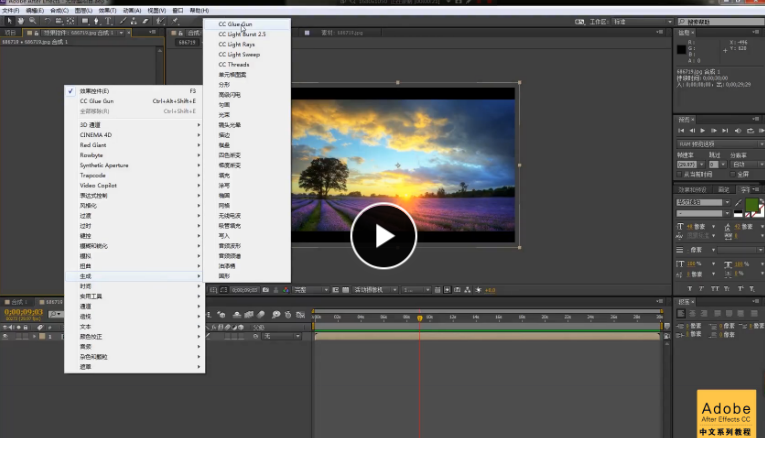Select the Pen tool
The height and width of the screenshot is (461, 765).
click(x=97, y=21)
